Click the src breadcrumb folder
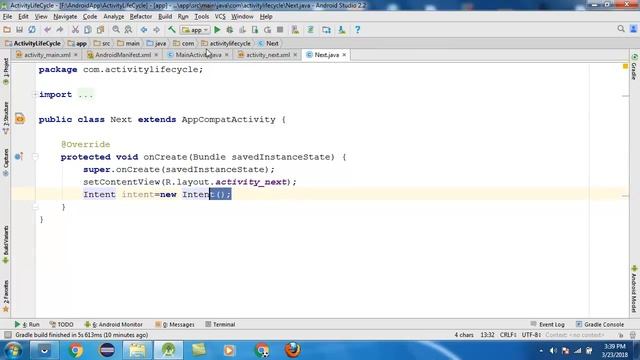 tap(102, 43)
